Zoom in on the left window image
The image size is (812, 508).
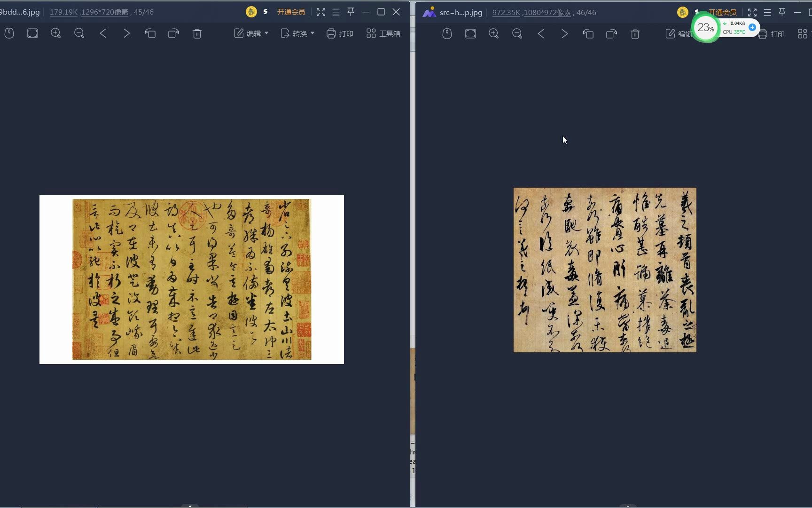[x=56, y=33]
